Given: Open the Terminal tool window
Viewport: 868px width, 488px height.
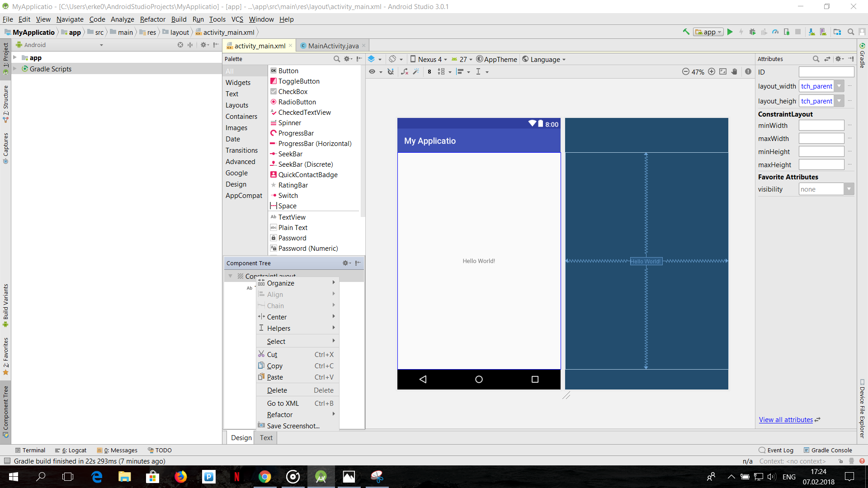Looking at the screenshot, I should tap(30, 450).
